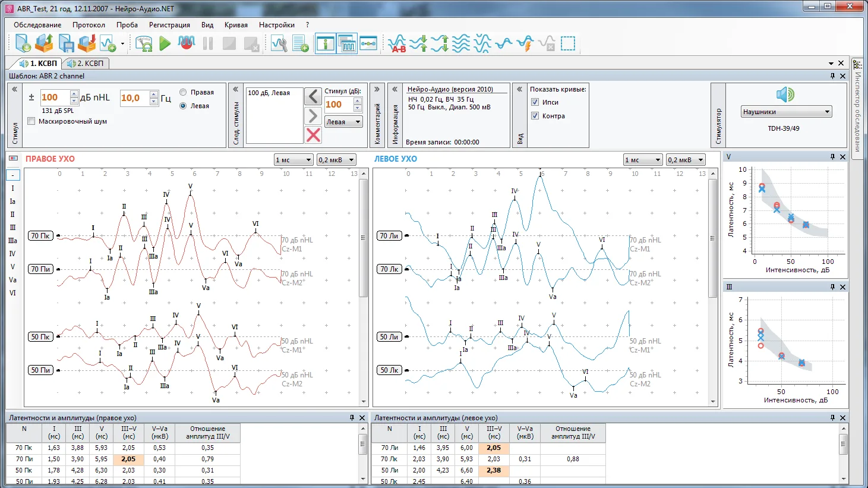Screen dimensions: 868x488
Task: Toggle the 70 Ли curve label
Action: point(389,236)
